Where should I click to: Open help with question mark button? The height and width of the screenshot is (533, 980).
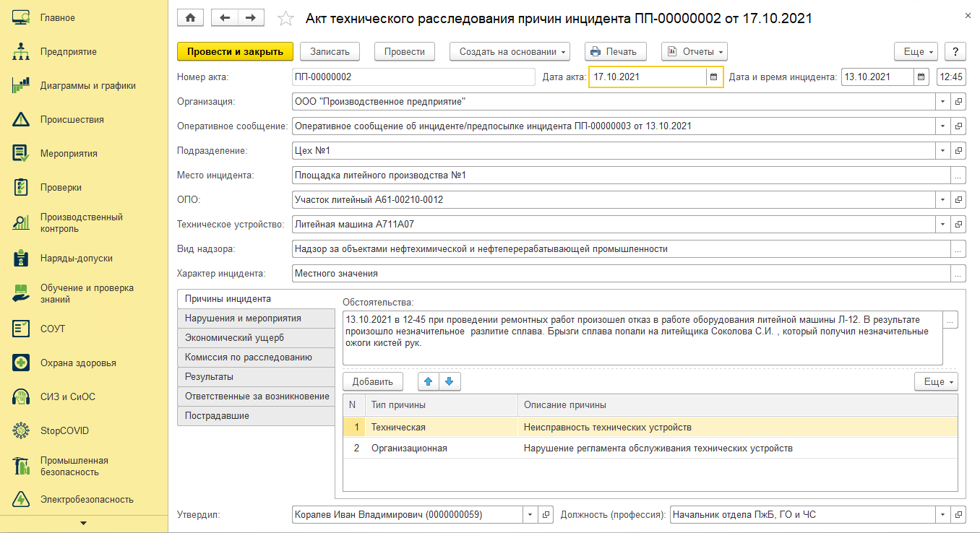coord(956,51)
